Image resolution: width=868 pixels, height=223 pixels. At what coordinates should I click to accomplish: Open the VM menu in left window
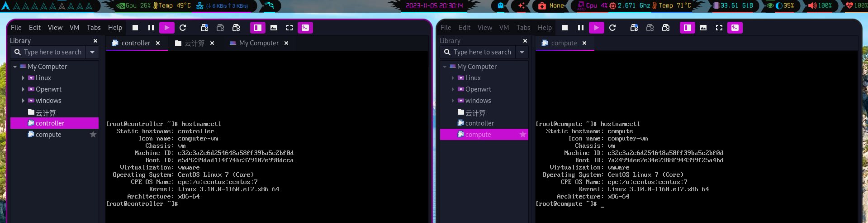[75, 28]
